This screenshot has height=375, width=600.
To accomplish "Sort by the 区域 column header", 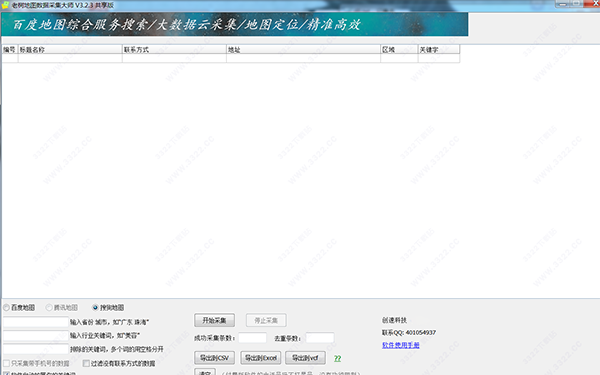I will pyautogui.click(x=399, y=50).
